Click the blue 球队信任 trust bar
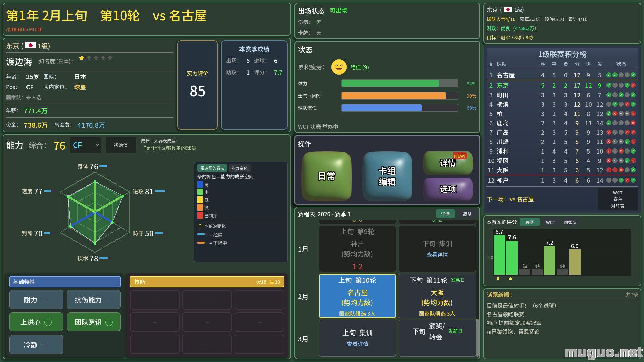 (400, 108)
